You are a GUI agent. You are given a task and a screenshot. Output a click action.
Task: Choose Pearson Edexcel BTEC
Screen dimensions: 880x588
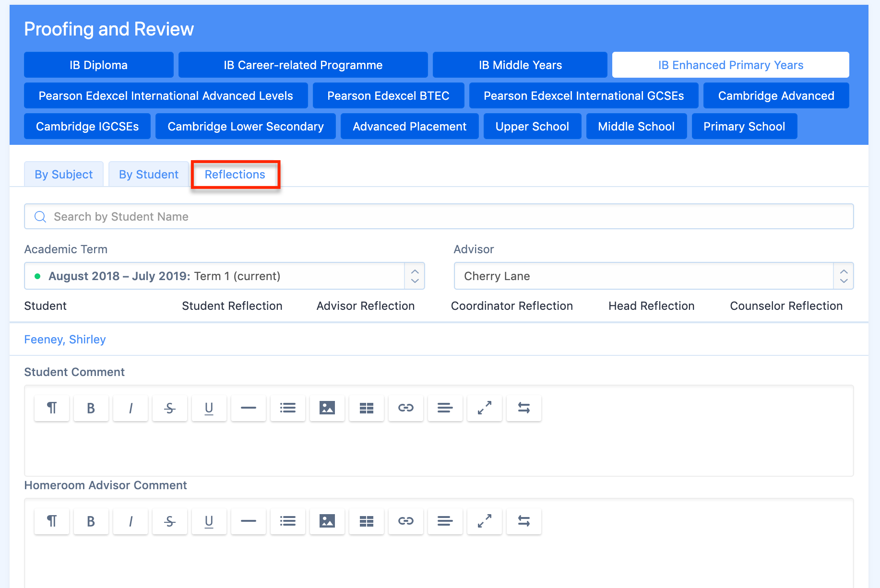[389, 95]
